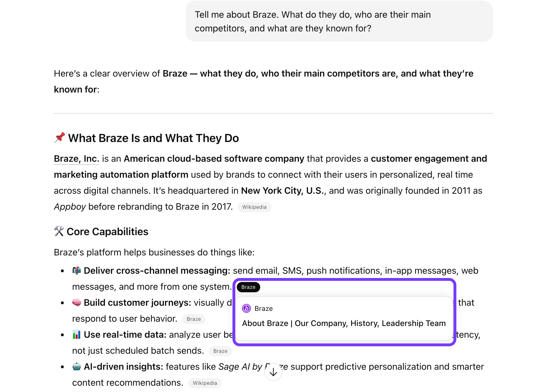Click the bold "Deliver cross-channel messaging:" text

pyautogui.click(x=157, y=271)
